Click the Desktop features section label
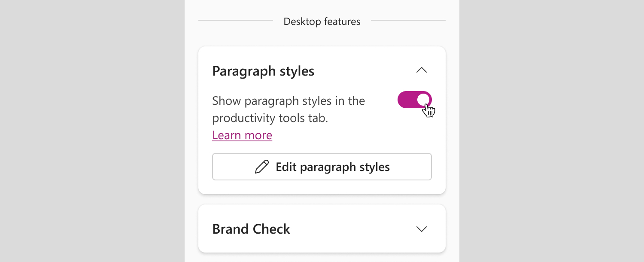Viewport: 644px width, 262px height. (x=322, y=21)
